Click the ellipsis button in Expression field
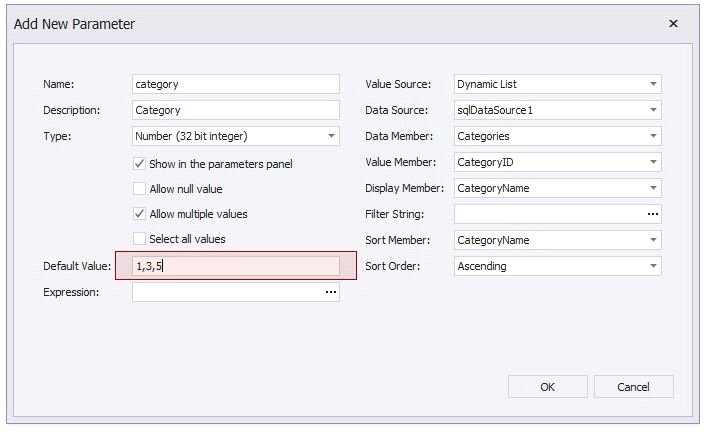Image resolution: width=706 pixels, height=432 pixels. pyautogui.click(x=330, y=292)
